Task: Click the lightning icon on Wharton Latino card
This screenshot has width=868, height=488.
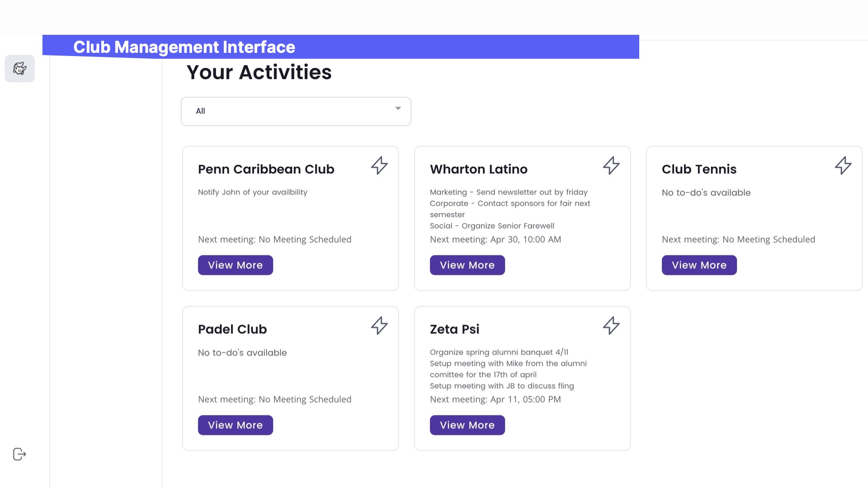Action: 611,165
